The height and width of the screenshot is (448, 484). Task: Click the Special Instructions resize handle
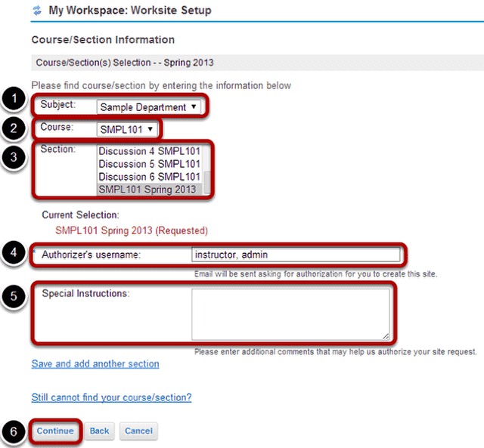click(x=386, y=337)
